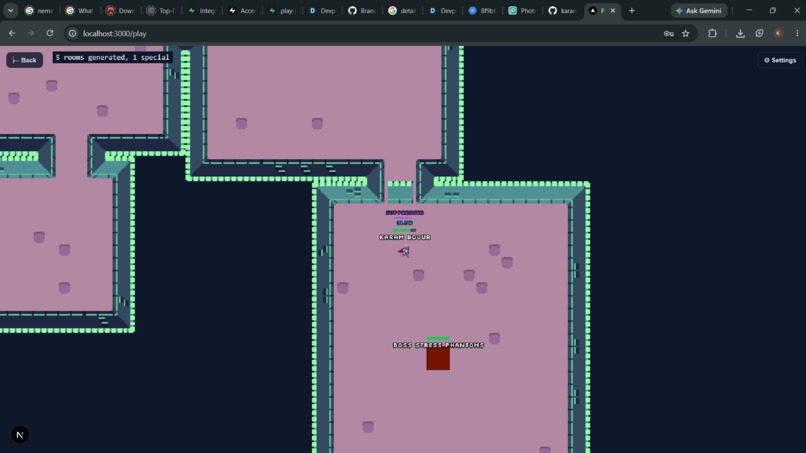This screenshot has width=806, height=453.
Task: Click the red Boss Stress Phantoms enemy
Action: 438,358
